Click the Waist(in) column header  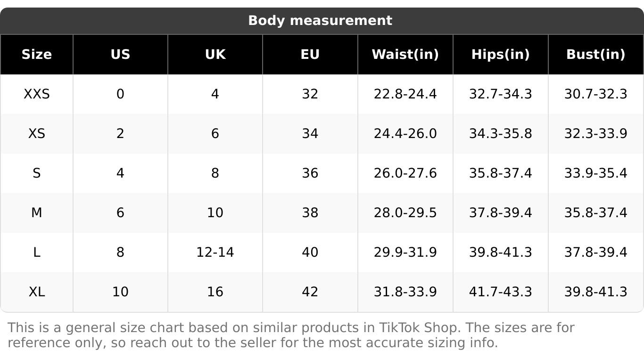point(405,54)
